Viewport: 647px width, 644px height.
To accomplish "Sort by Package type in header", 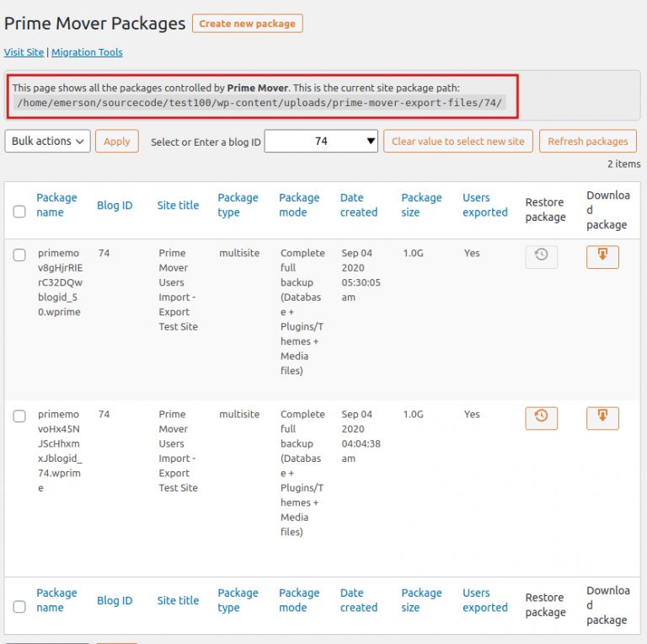I will tap(238, 205).
